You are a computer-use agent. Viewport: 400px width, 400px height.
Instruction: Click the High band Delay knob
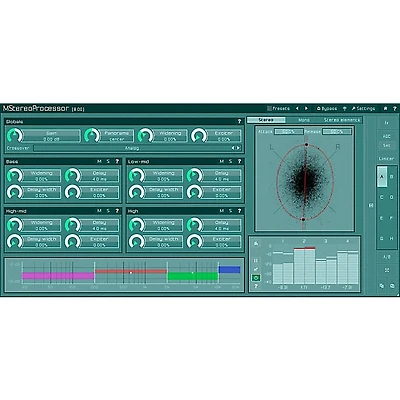tap(195, 225)
